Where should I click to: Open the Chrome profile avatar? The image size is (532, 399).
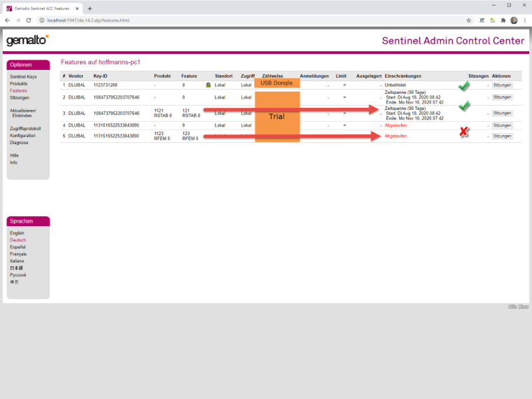click(514, 20)
